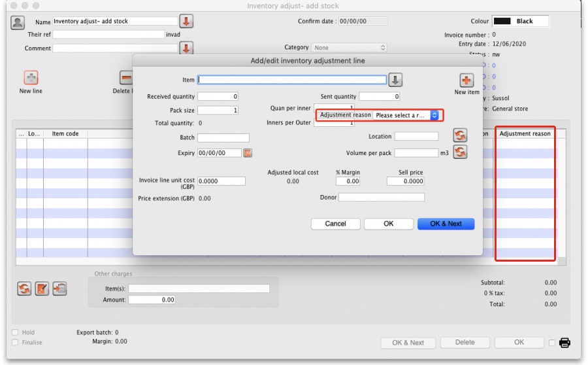Screen dimensions: 588x365
Task: Open the Adjustment reason dropdown
Action: [405, 115]
